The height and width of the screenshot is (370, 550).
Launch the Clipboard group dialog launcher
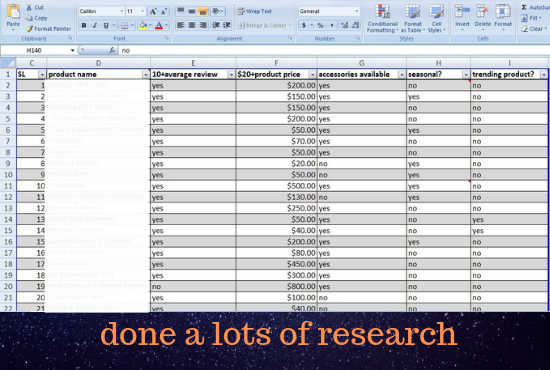70,38
